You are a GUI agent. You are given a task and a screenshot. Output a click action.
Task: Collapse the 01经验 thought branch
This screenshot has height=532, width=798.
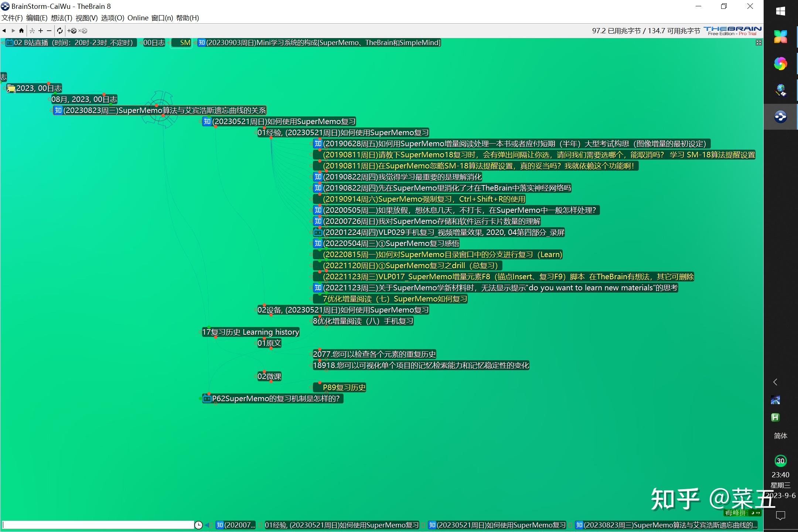(x=271, y=138)
